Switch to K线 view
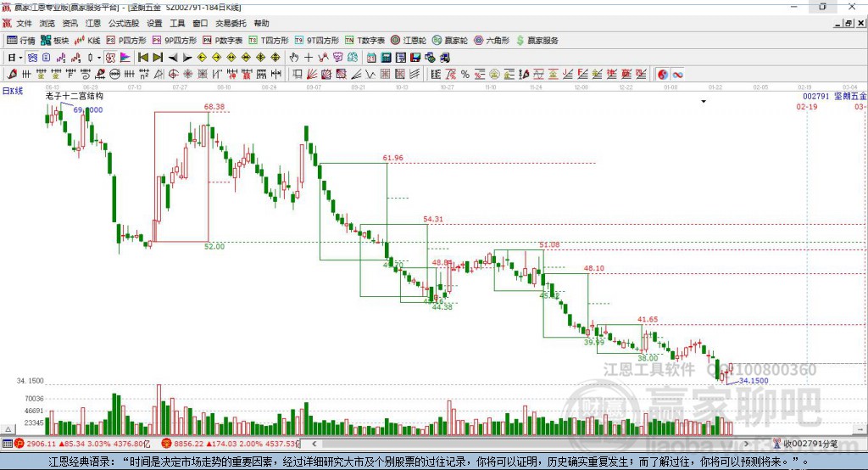This screenshot has width=868, height=470. pos(87,41)
